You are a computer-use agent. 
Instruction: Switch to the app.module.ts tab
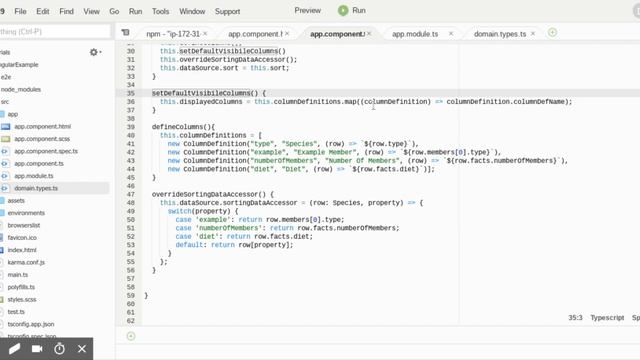coord(415,34)
